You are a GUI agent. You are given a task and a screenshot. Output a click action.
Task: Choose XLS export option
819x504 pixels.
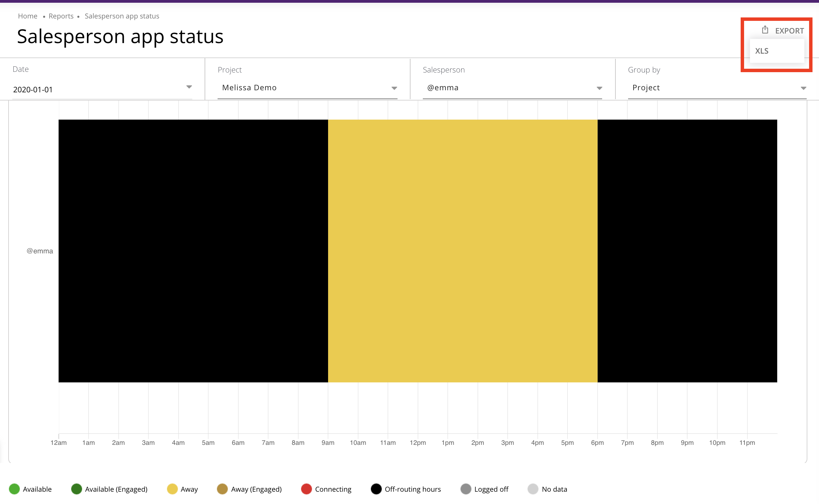[777, 51]
